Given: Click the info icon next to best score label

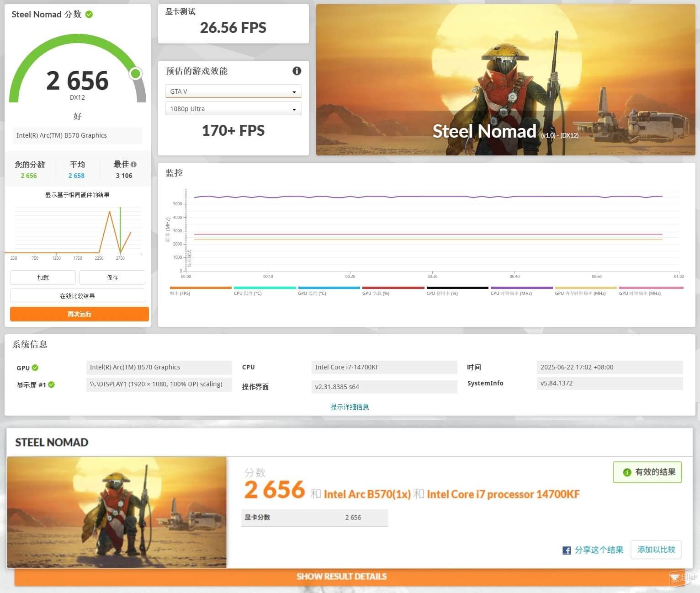Looking at the screenshot, I should 133,164.
